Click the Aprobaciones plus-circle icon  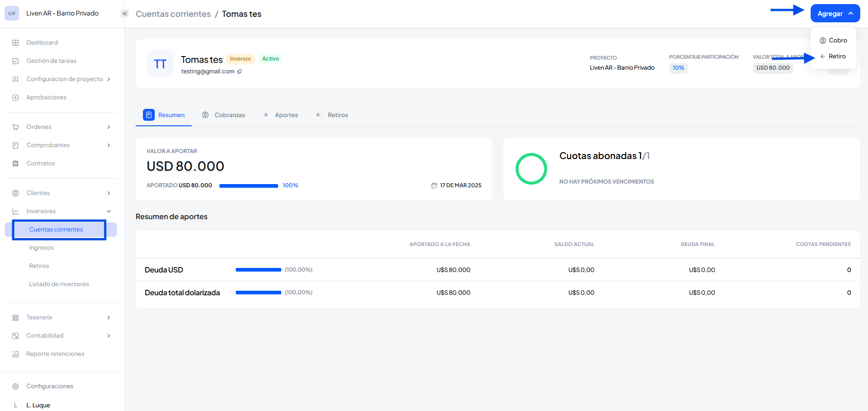[x=15, y=98]
